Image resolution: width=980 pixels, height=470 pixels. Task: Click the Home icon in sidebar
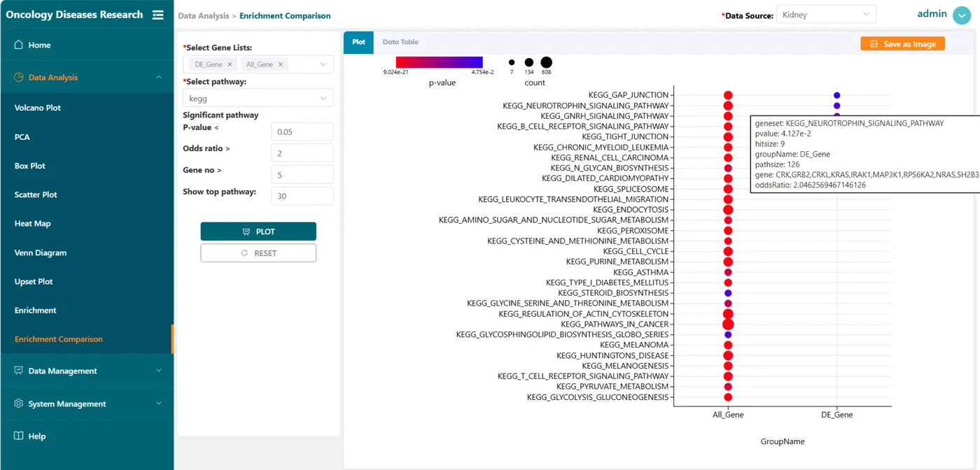point(19,45)
